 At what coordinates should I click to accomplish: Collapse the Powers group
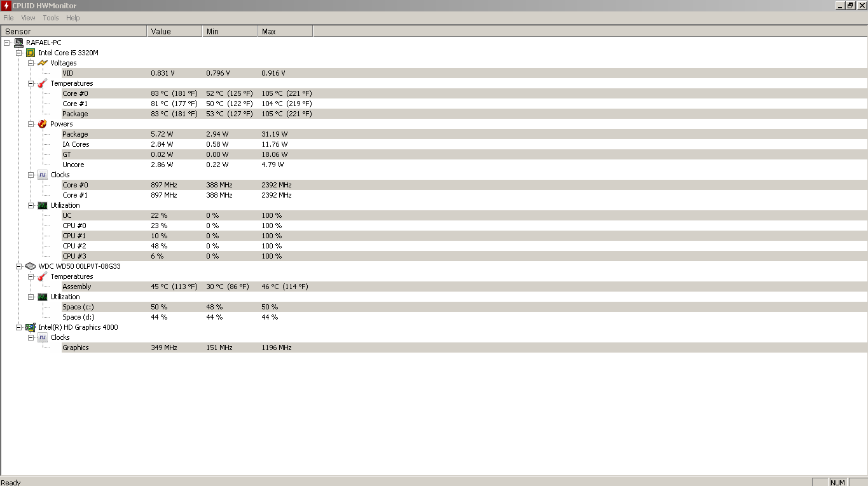tap(31, 124)
